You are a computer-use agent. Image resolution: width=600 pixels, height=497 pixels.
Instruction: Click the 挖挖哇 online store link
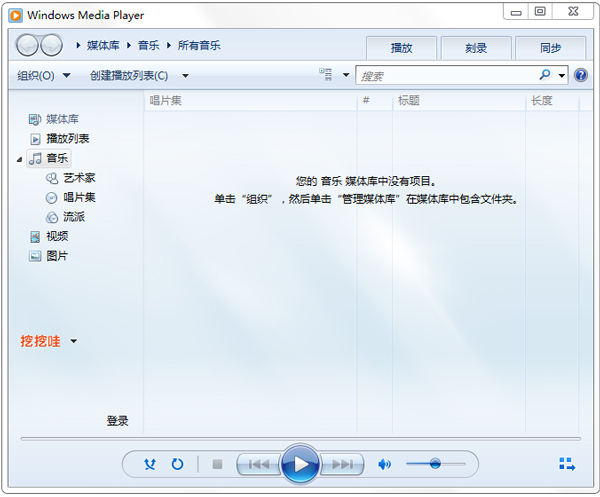tap(40, 341)
